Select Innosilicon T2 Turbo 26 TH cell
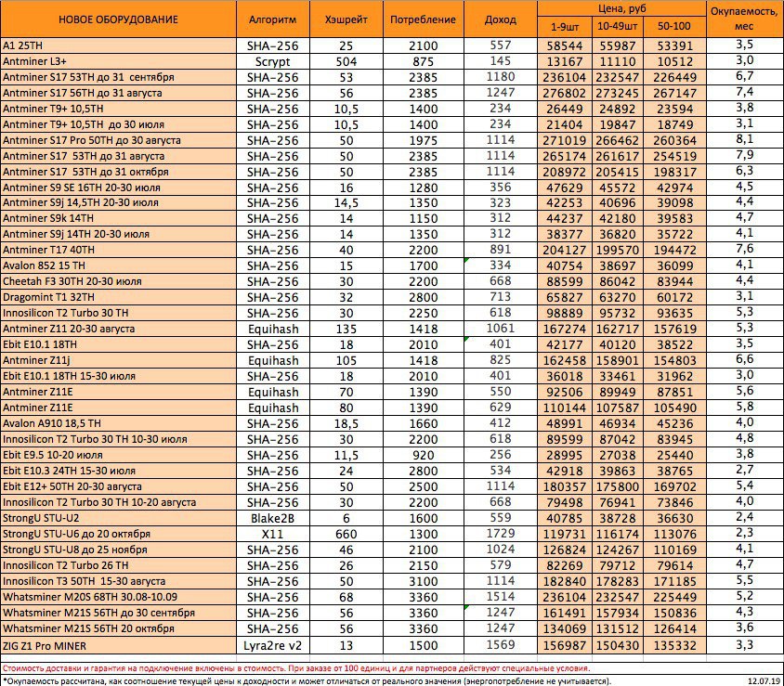784x686 pixels. coord(118,565)
